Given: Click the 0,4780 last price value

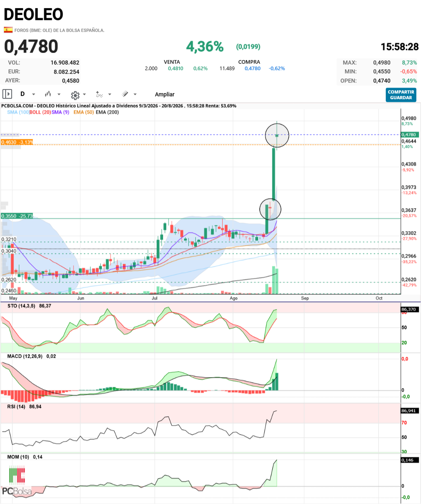Looking at the screenshot, I should coord(31,47).
